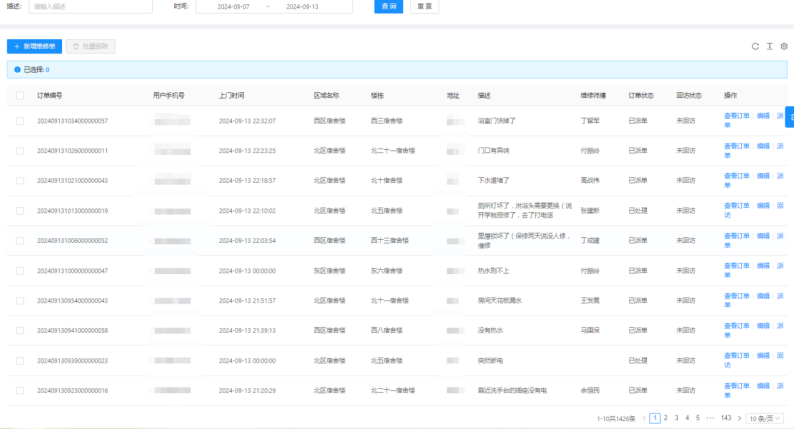Check the row for order 20240913103400000057

click(x=20, y=121)
